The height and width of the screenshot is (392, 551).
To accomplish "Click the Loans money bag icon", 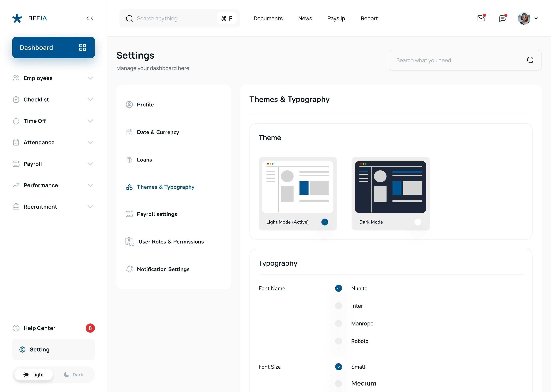I will pos(129,160).
